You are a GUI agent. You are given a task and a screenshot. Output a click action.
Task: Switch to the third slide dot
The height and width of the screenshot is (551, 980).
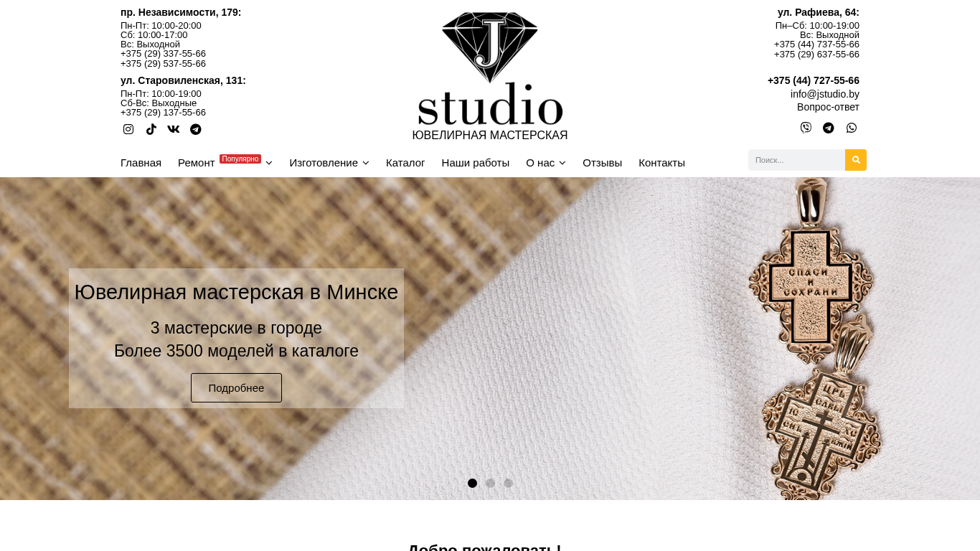click(508, 483)
